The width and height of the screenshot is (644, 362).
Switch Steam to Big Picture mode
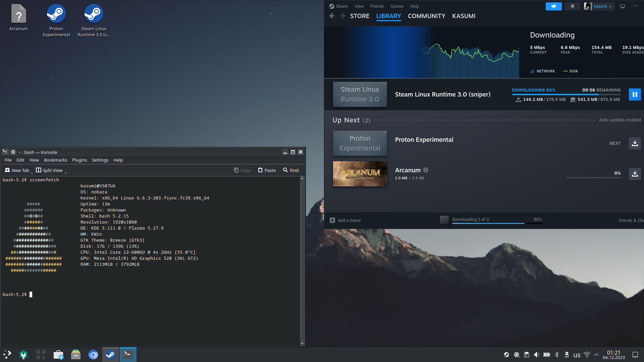point(623,6)
